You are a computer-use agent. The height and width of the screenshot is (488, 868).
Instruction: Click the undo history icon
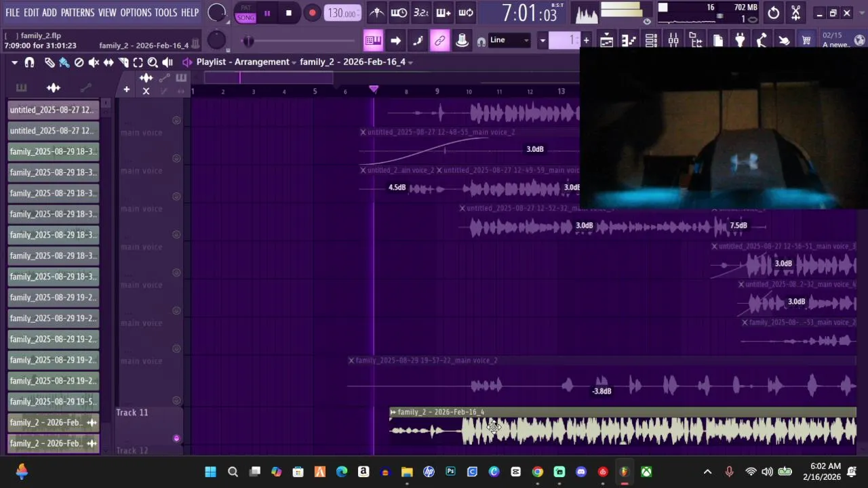pos(774,13)
